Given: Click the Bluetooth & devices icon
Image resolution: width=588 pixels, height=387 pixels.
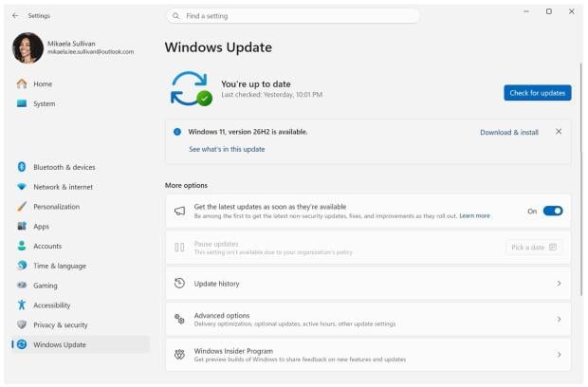Looking at the screenshot, I should [x=22, y=167].
